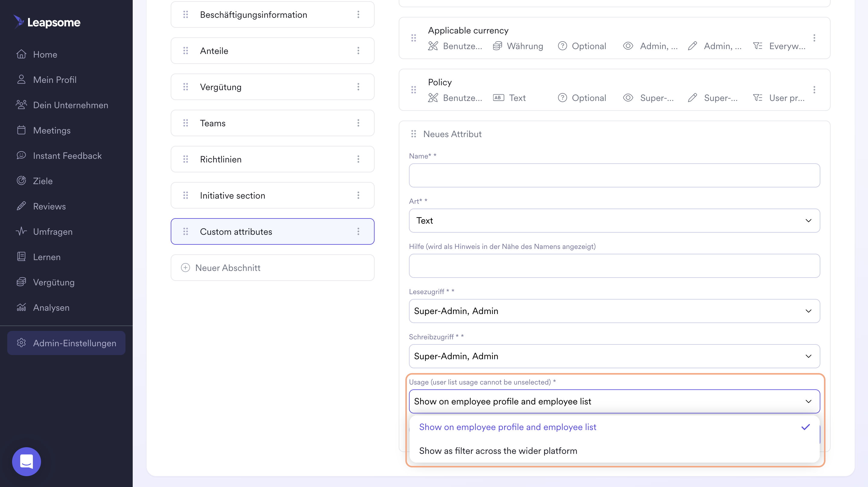The image size is (868, 487).
Task: Open three-dot menu for Vergütung section
Action: tap(358, 87)
